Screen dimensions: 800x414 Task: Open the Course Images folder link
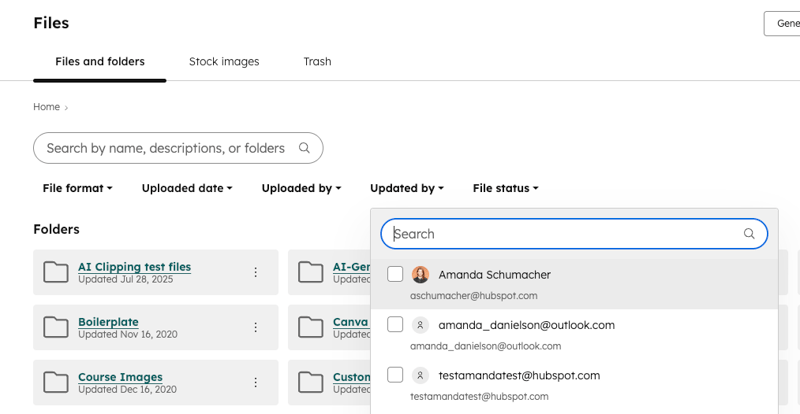click(120, 377)
